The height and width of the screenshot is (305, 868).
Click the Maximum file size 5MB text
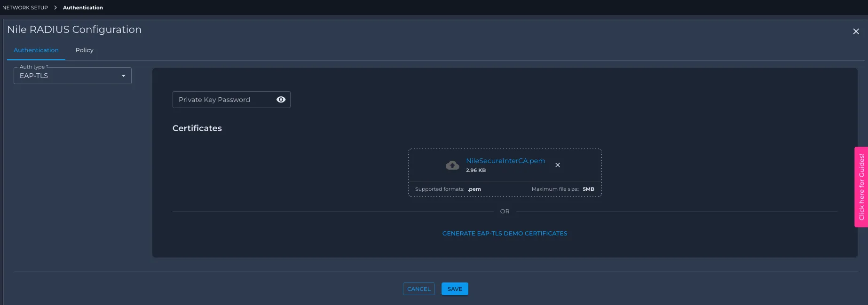pos(563,189)
